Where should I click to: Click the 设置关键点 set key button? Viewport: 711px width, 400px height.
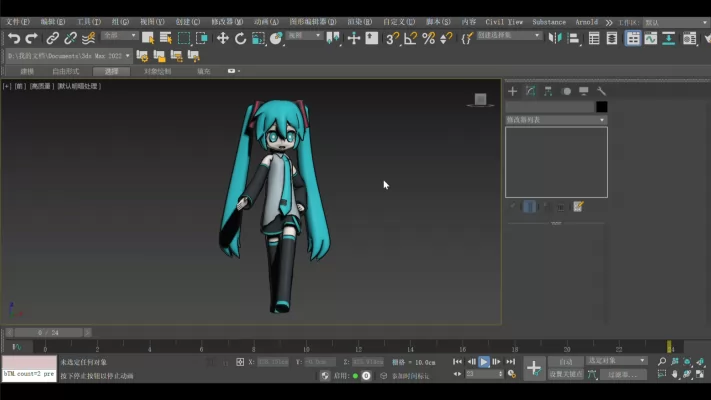click(565, 374)
